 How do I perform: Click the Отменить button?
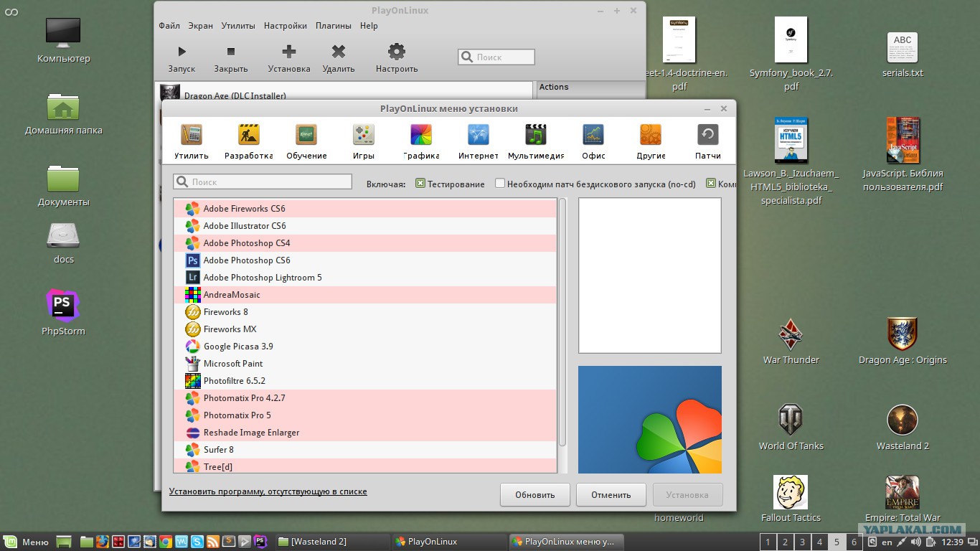(611, 495)
